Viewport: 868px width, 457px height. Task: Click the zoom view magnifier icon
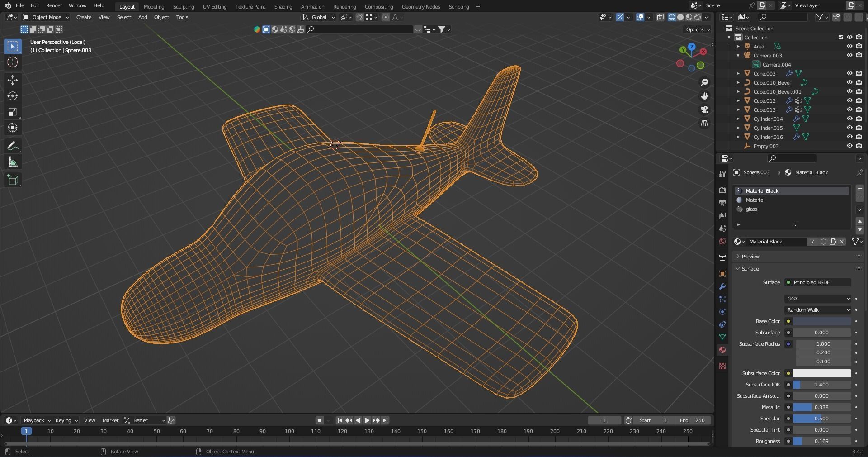click(x=704, y=82)
